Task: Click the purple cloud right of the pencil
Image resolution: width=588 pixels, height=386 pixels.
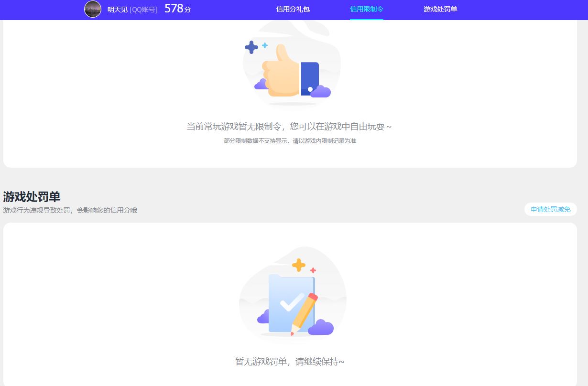Action: click(x=321, y=328)
